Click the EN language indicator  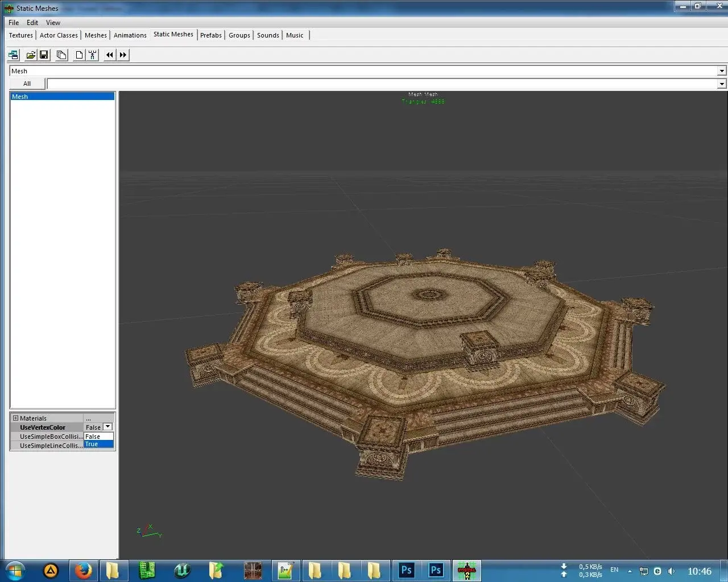pyautogui.click(x=614, y=569)
